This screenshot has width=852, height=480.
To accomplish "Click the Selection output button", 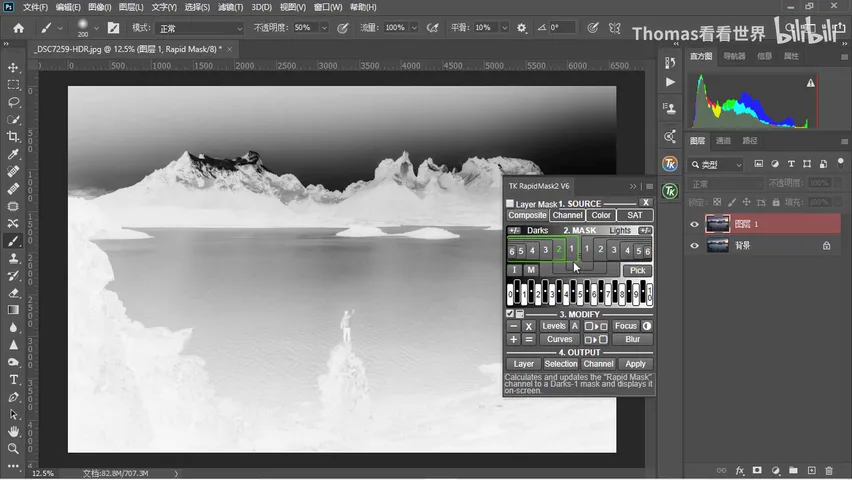I will tap(561, 364).
